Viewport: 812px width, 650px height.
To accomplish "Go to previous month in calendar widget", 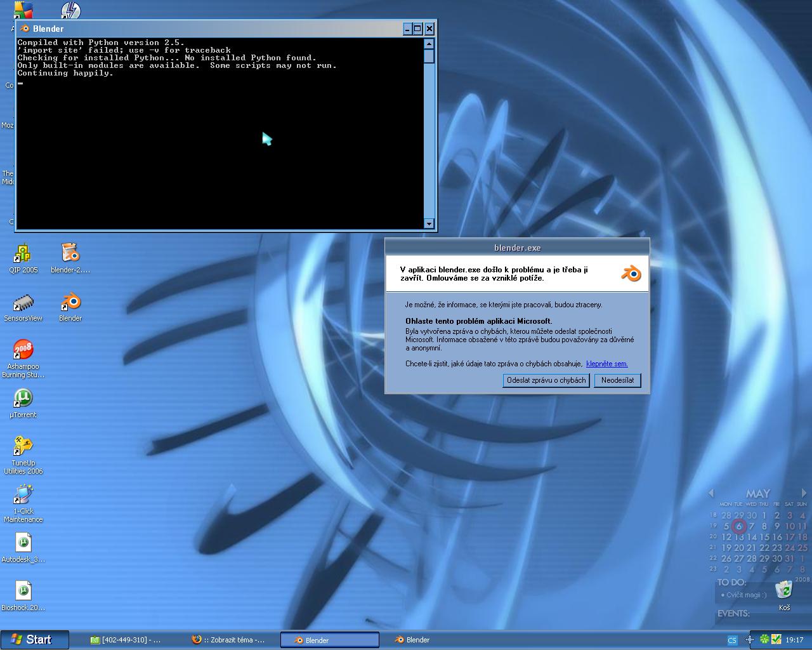I will tap(711, 493).
